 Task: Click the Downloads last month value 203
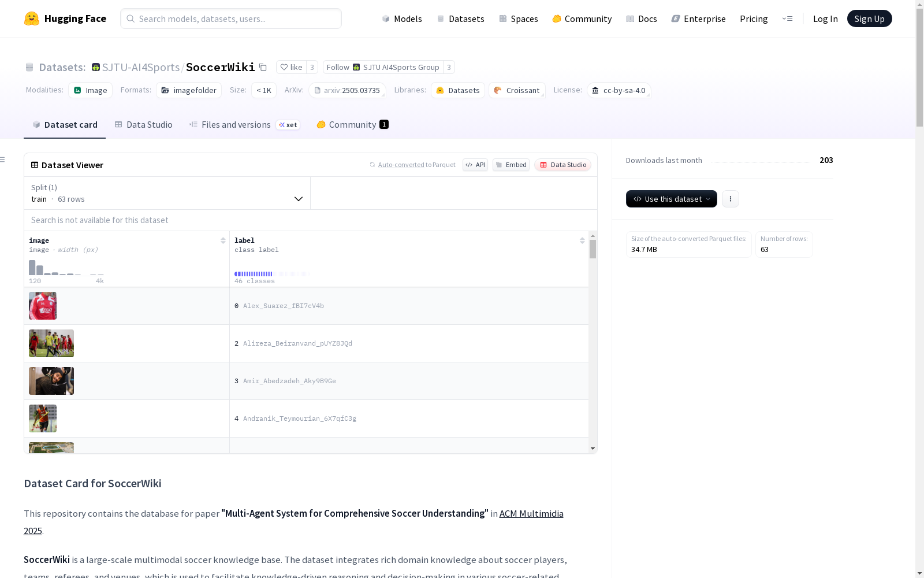tap(826, 160)
